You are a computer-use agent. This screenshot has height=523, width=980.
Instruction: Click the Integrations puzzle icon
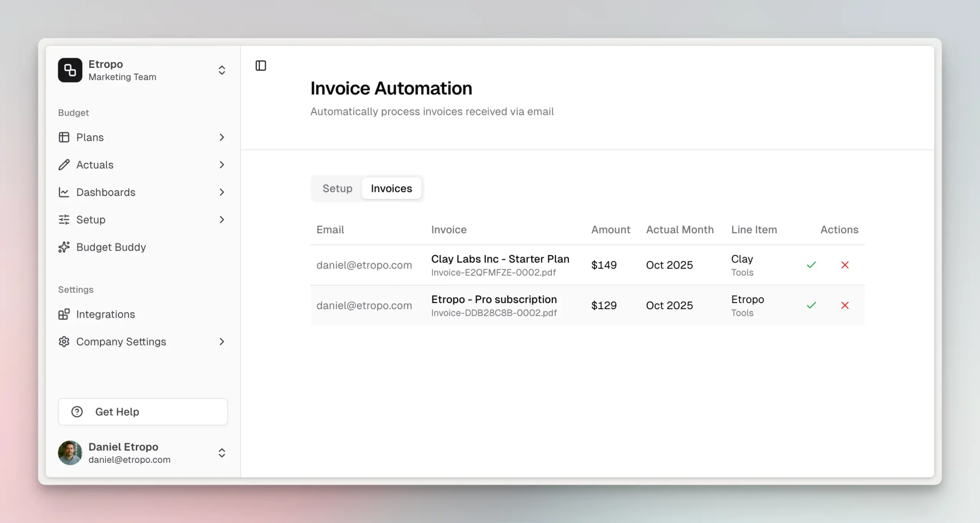pos(64,314)
